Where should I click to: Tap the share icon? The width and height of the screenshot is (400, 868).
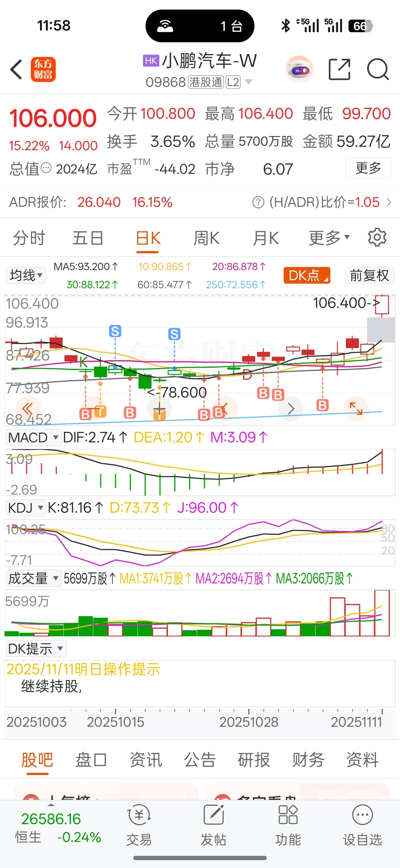(x=340, y=69)
